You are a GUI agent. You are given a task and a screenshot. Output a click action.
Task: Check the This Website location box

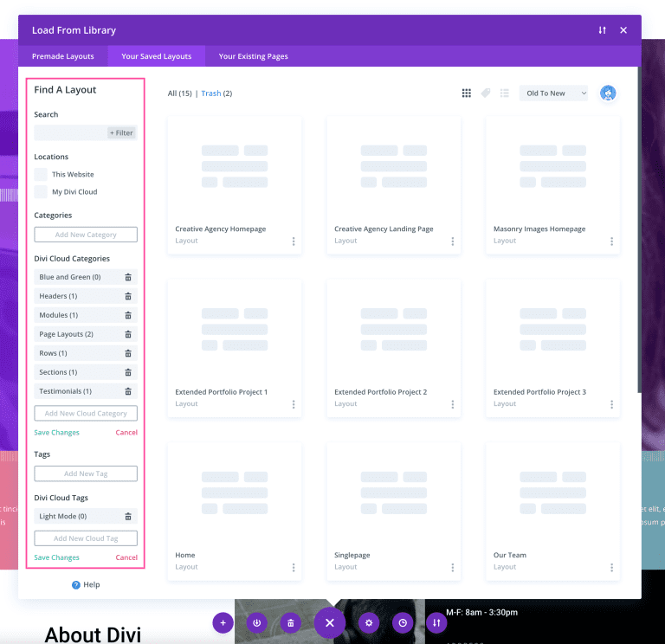tap(41, 174)
